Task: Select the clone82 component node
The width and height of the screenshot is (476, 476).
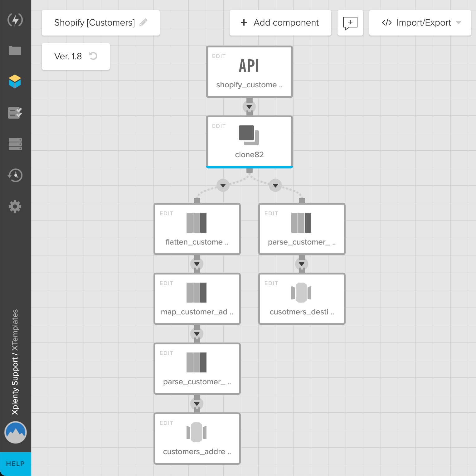Action: 249,142
